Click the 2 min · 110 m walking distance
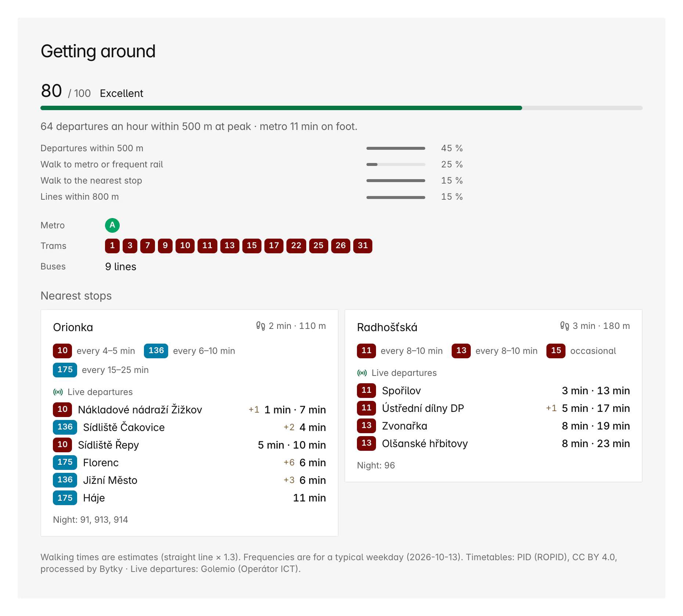This screenshot has width=683, height=616. coord(297,326)
